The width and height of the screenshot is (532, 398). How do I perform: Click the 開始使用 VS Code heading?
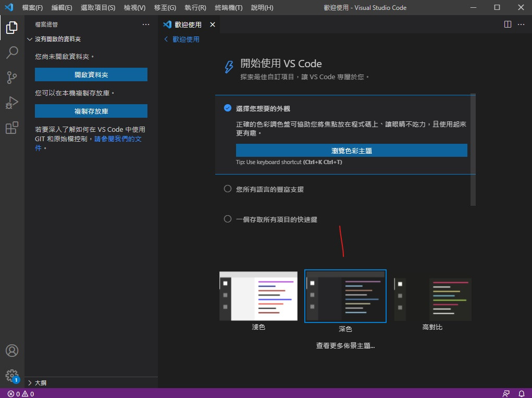pos(281,64)
